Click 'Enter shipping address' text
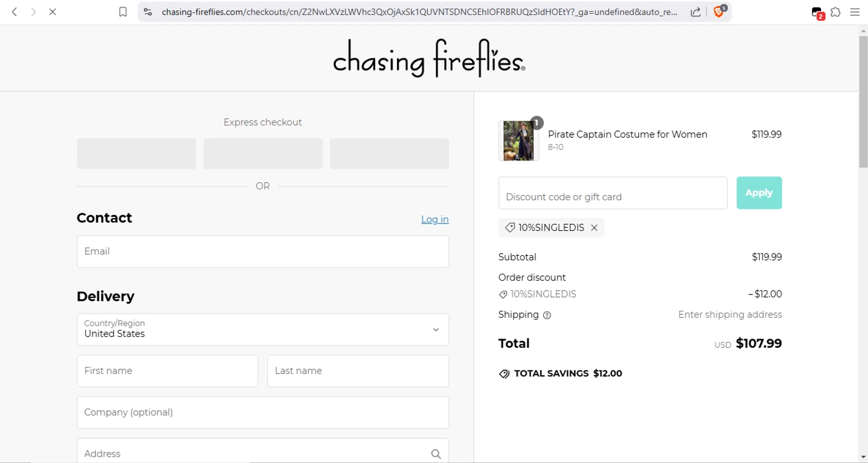The image size is (868, 463). click(730, 315)
